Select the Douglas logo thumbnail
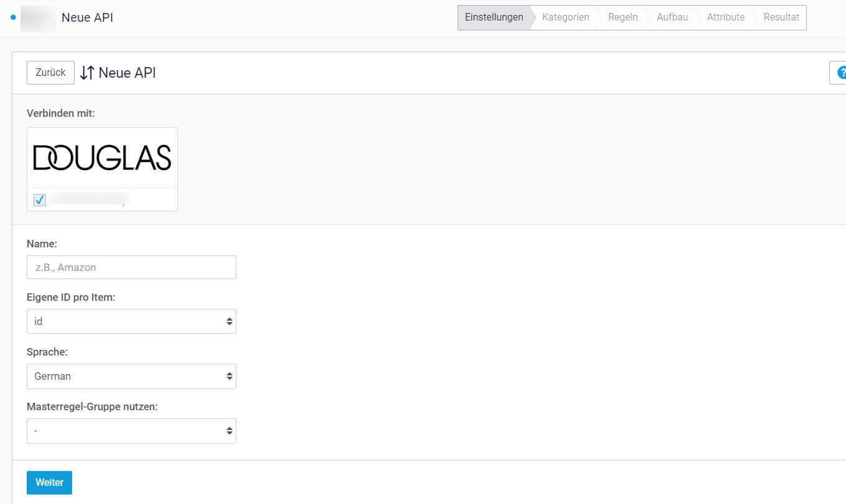 (102, 158)
